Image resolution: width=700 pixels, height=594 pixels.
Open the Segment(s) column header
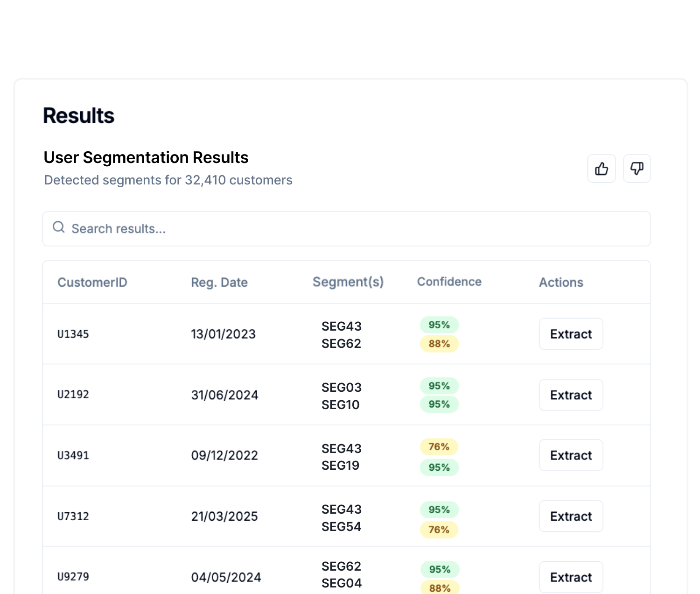pyautogui.click(x=348, y=282)
